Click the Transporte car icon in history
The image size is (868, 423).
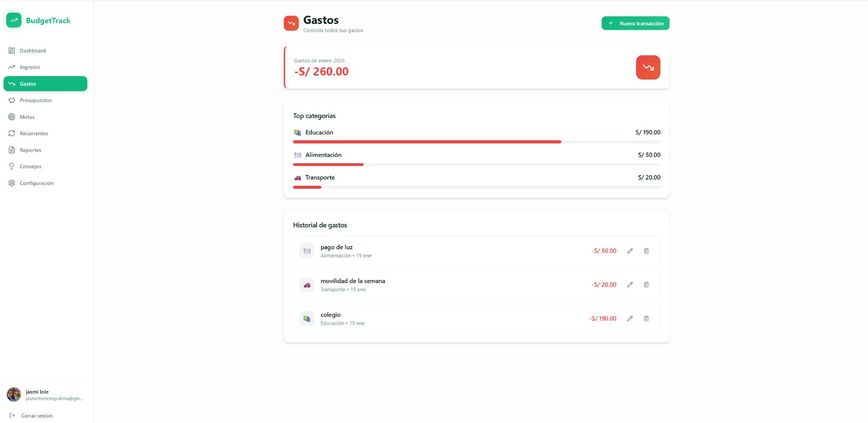coord(307,285)
